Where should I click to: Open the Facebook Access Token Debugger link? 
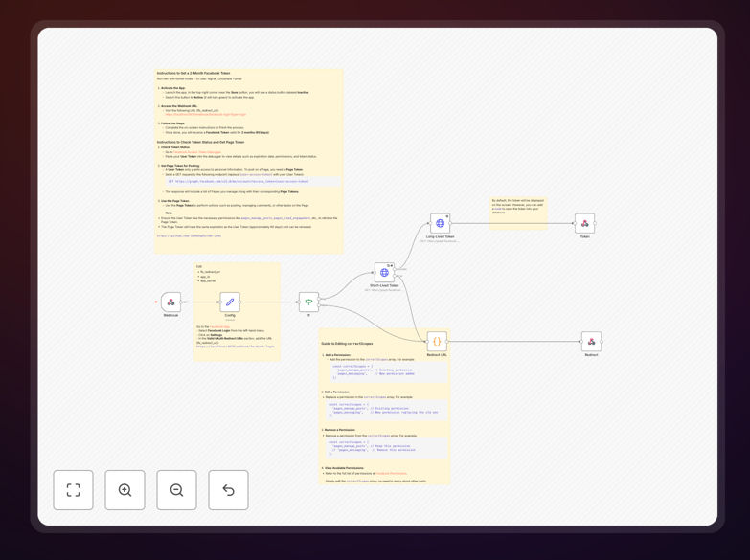pos(197,152)
